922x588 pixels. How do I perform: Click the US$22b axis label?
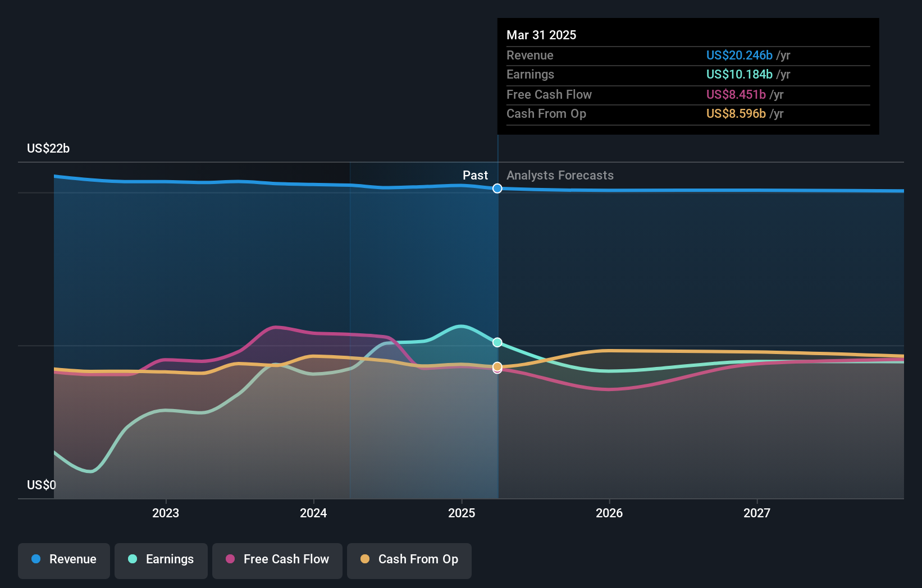point(48,148)
